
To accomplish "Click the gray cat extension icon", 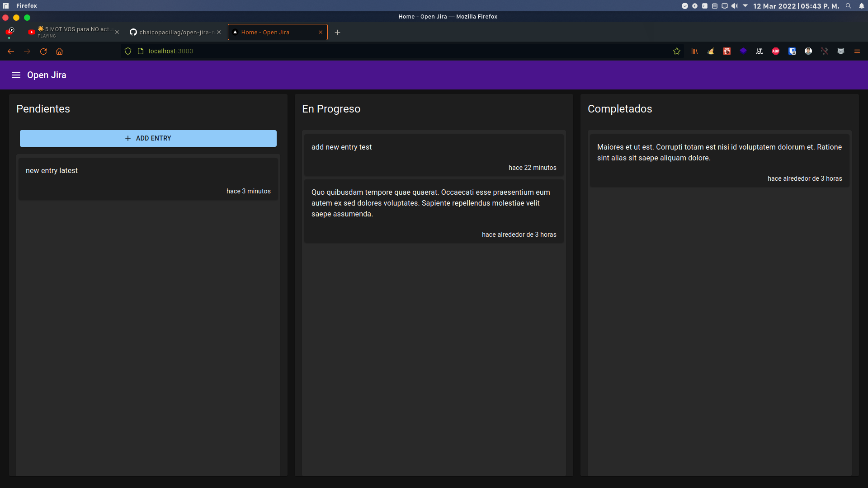I will point(841,52).
